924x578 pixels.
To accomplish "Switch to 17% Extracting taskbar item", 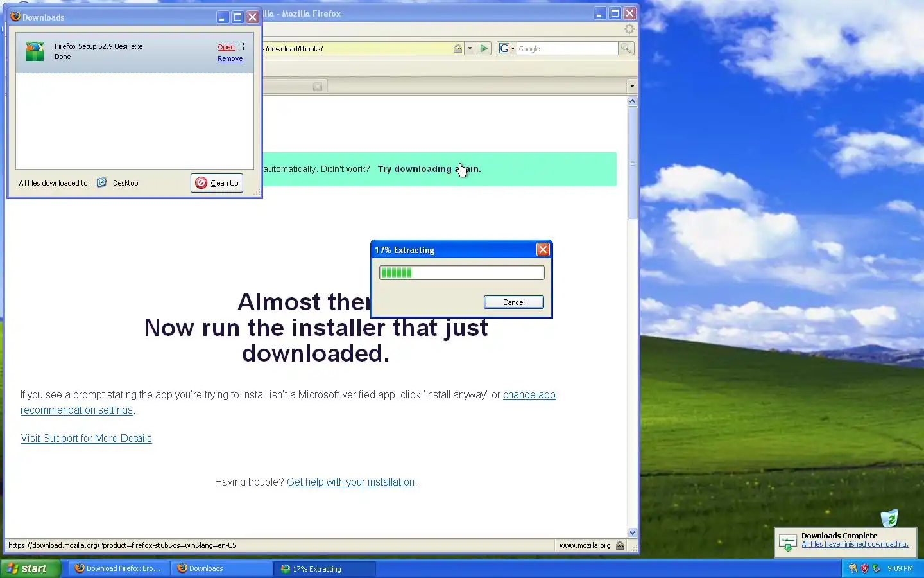I will coord(325,568).
